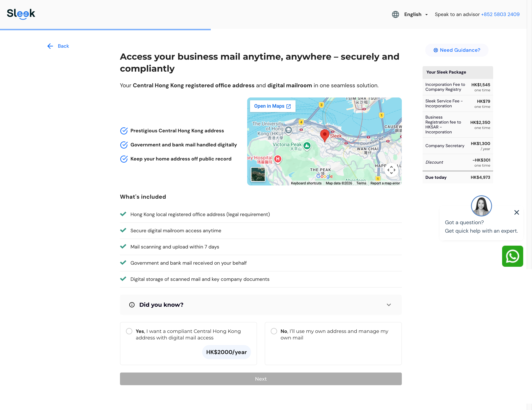The image size is (532, 410).
Task: Click the red Sleek map pin
Action: pyautogui.click(x=324, y=135)
